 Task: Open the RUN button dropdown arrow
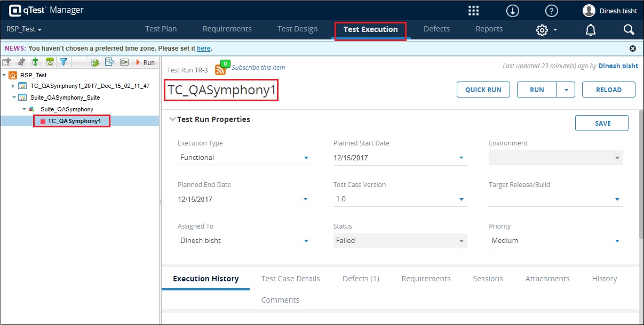566,90
